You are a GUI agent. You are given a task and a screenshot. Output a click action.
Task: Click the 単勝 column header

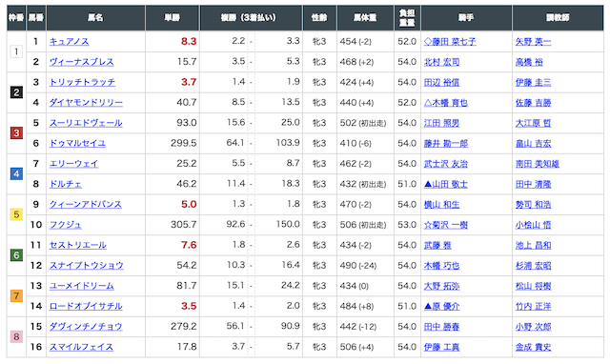(x=173, y=18)
